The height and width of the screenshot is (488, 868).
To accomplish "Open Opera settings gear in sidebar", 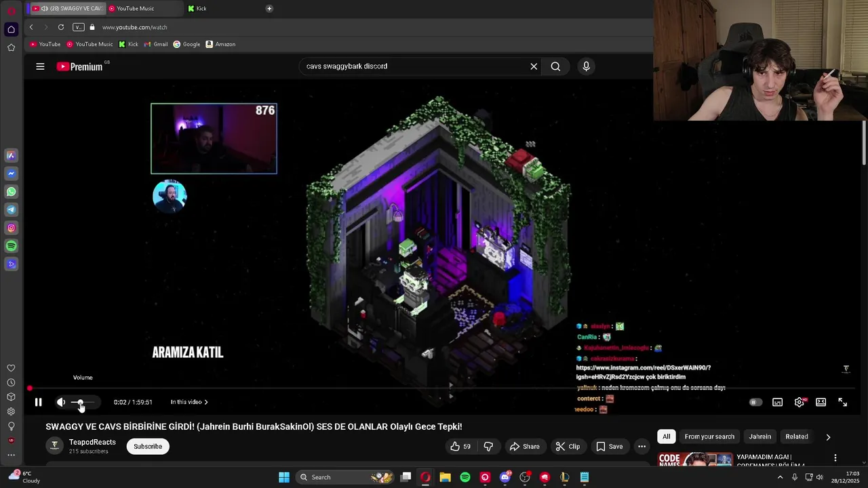I will click(x=11, y=411).
